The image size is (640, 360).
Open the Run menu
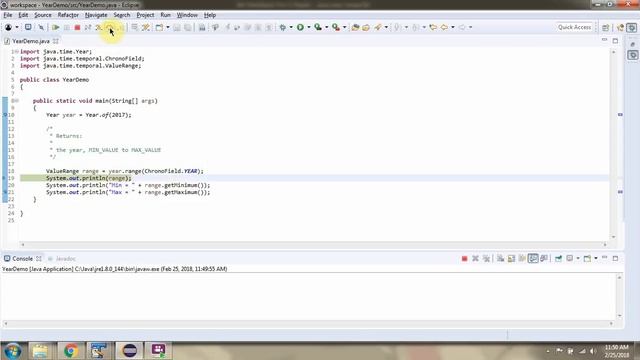coord(165,15)
